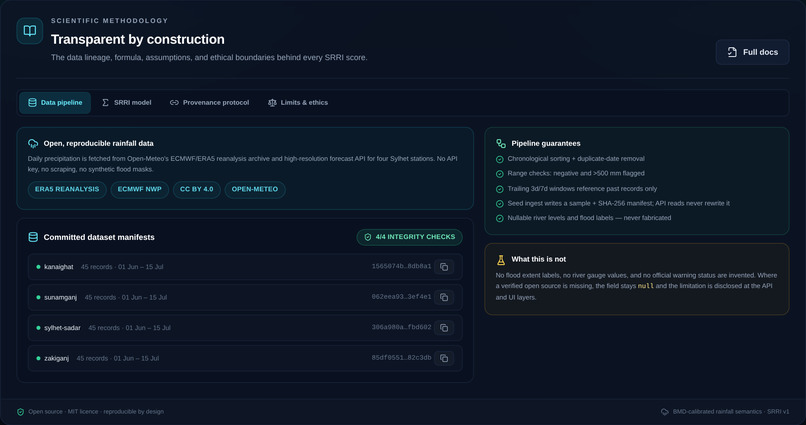Click the shield icon in the integrity checks badge
The image size is (806, 425).
(368, 237)
